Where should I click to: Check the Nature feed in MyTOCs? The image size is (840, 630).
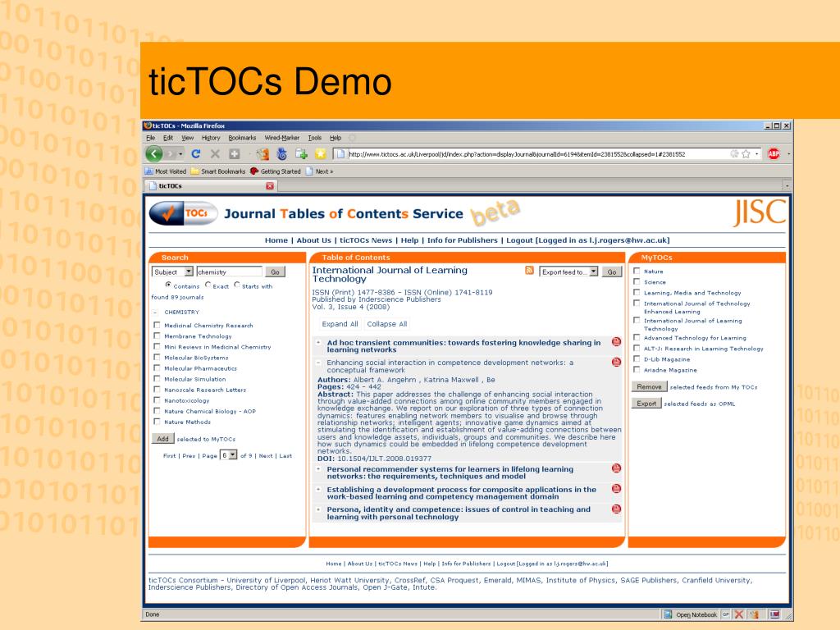click(x=637, y=271)
